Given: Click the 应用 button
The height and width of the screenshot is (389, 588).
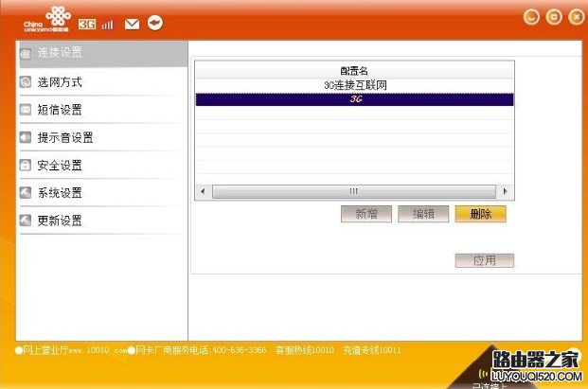Looking at the screenshot, I should pos(485,260).
